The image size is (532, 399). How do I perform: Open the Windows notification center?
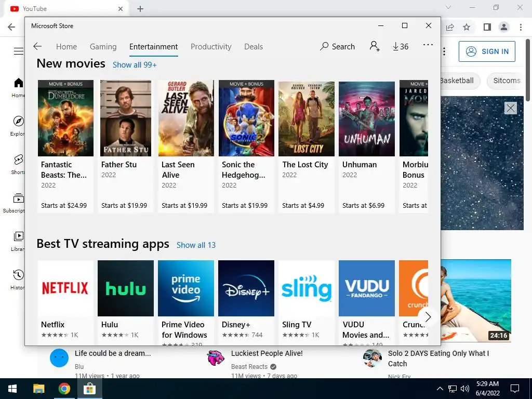pos(515,389)
